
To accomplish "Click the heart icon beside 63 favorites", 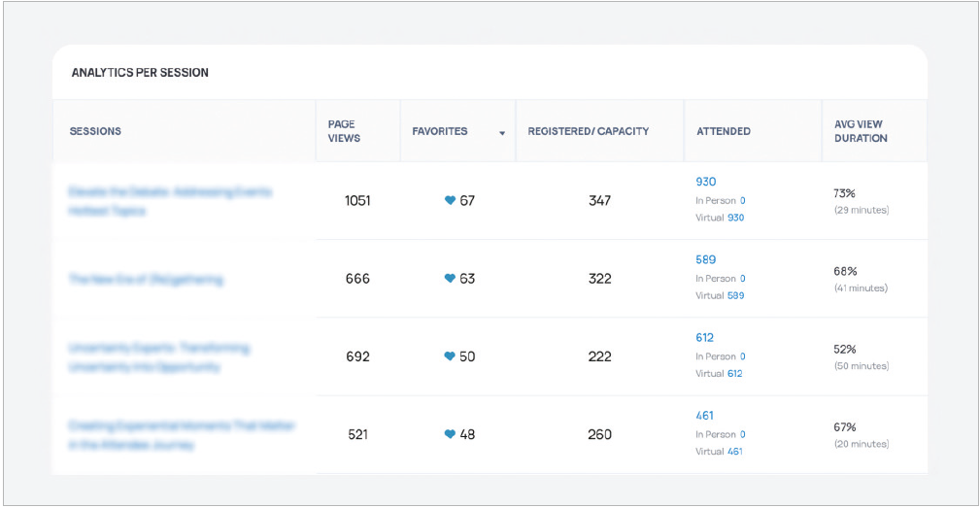I will tap(450, 279).
